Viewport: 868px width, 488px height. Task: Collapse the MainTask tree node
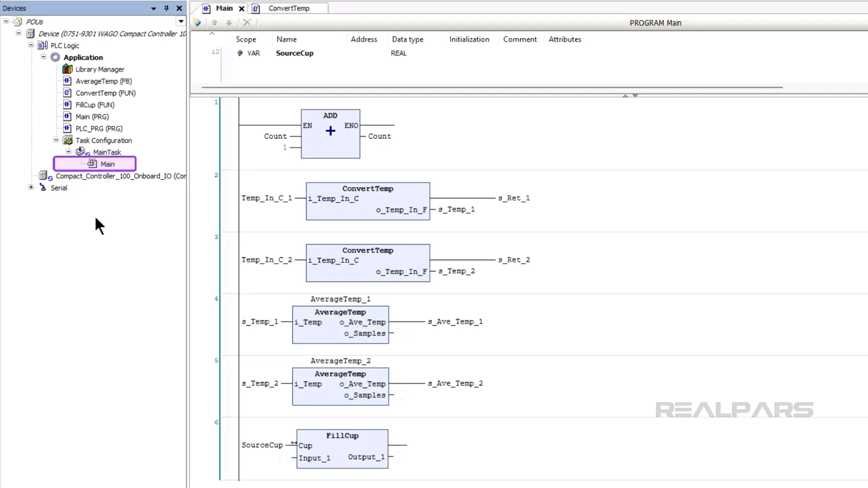68,152
